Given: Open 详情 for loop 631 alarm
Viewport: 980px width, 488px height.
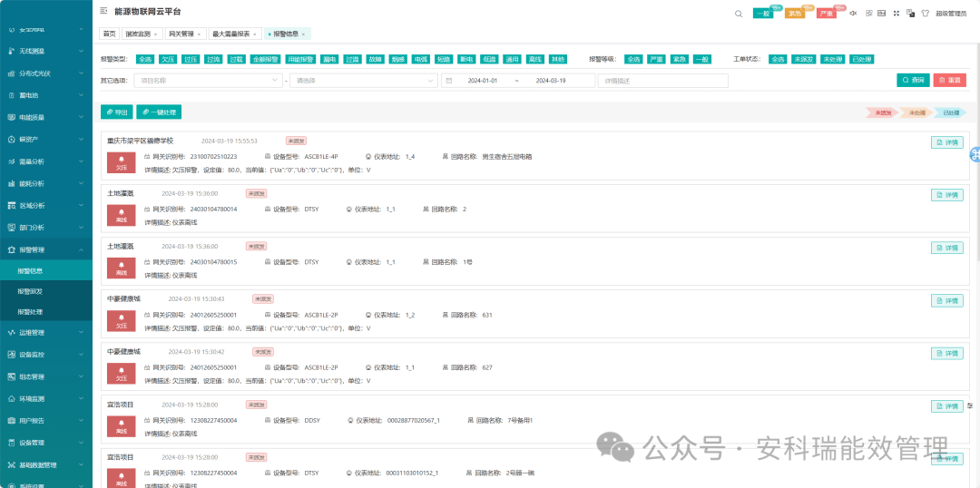Looking at the screenshot, I should [x=946, y=300].
